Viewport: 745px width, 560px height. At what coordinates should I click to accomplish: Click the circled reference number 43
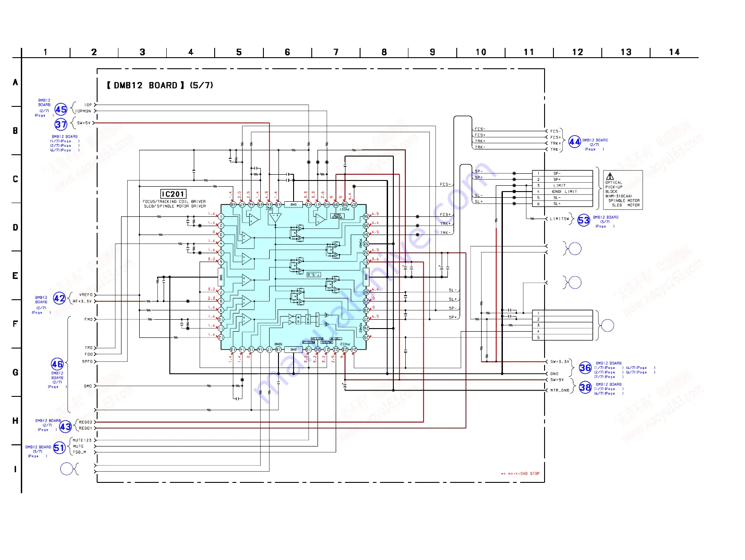65,427
